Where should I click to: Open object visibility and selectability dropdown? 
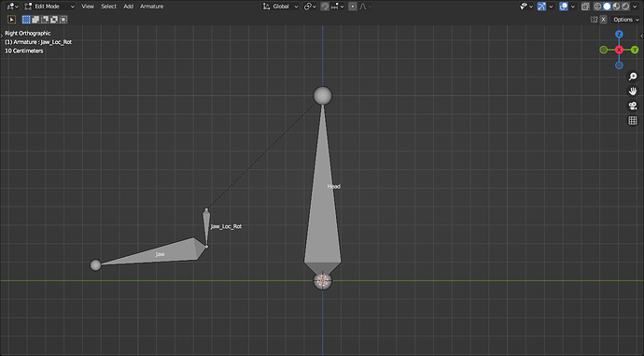(526, 7)
